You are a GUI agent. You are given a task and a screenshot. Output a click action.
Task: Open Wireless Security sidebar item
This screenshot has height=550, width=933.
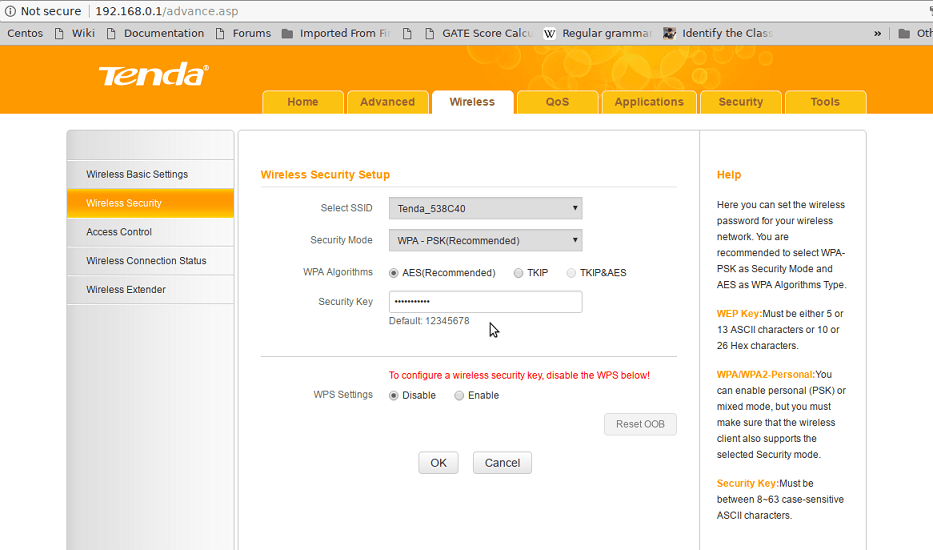click(x=151, y=203)
